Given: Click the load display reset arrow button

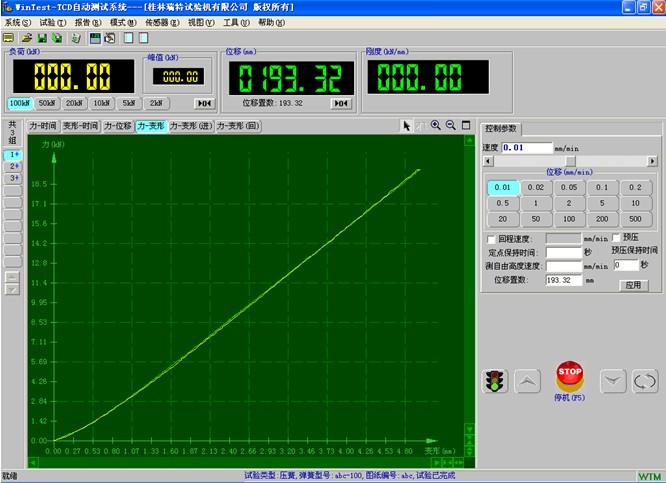Looking at the screenshot, I should coord(204,103).
